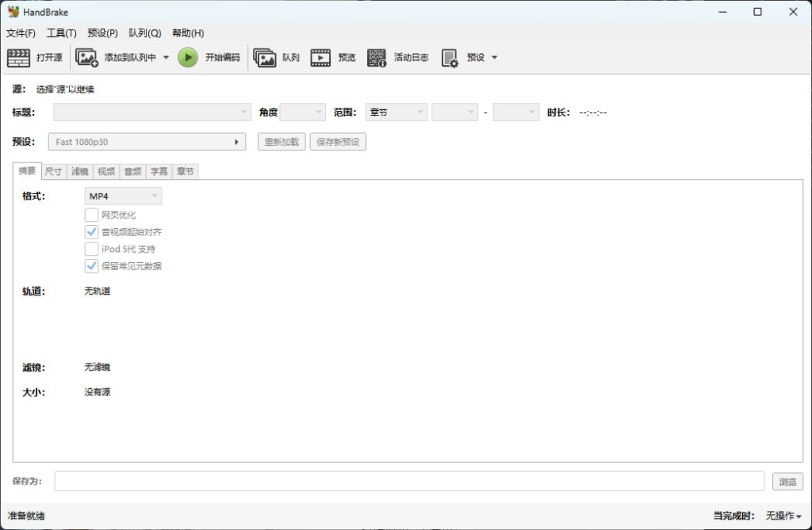Enable the Web Optimized (网页优化) checkbox
The image size is (812, 530).
[92, 215]
